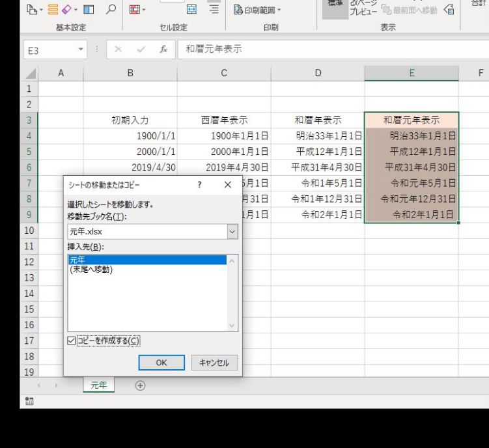Select column C header
Image resolution: width=489 pixels, height=448 pixels.
point(224,73)
